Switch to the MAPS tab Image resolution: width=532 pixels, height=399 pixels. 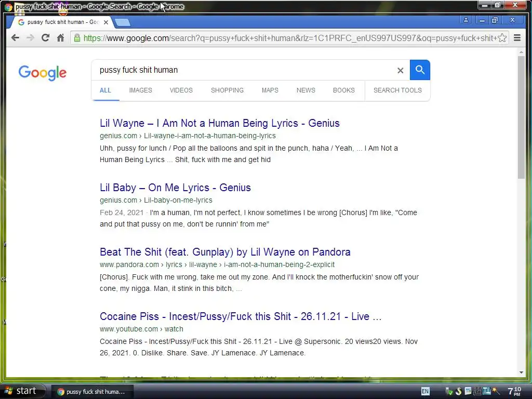click(x=270, y=90)
